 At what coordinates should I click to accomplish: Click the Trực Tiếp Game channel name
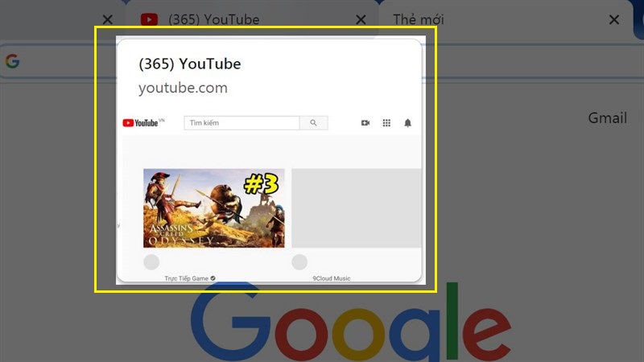187,278
